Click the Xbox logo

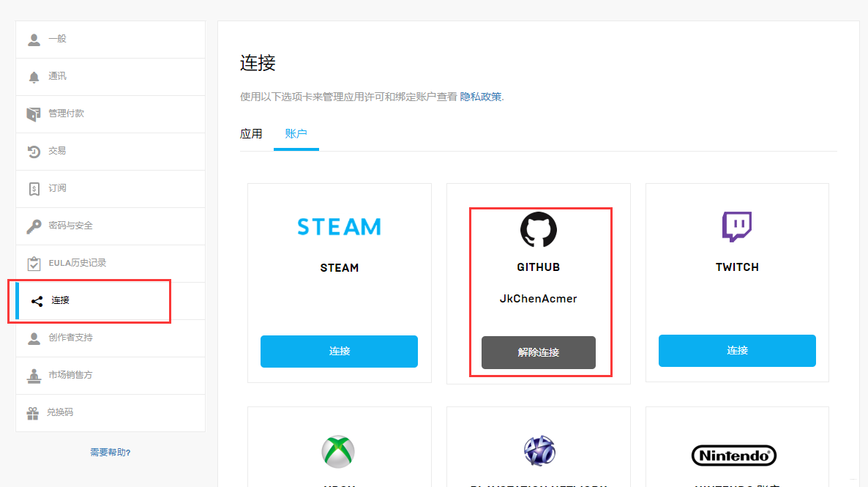(338, 452)
